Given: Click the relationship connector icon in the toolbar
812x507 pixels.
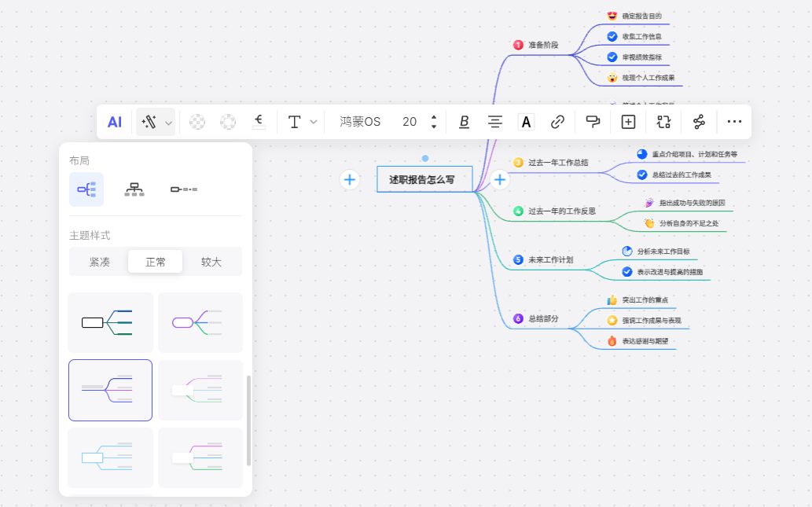Looking at the screenshot, I should click(x=698, y=121).
